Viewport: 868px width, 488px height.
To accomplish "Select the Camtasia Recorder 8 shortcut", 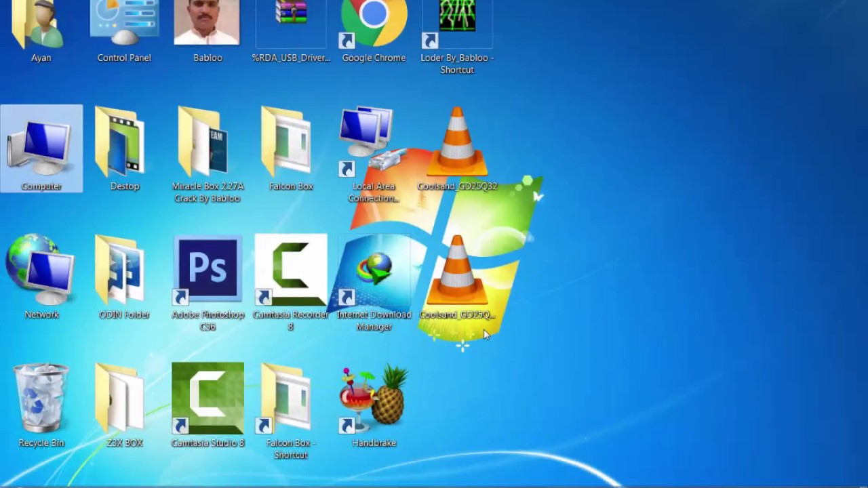I will (x=291, y=270).
